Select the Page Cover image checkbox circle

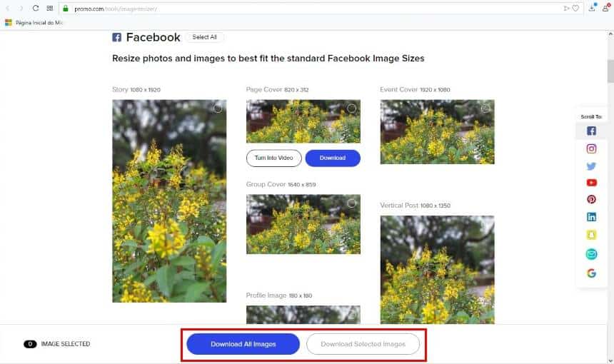pyautogui.click(x=352, y=108)
